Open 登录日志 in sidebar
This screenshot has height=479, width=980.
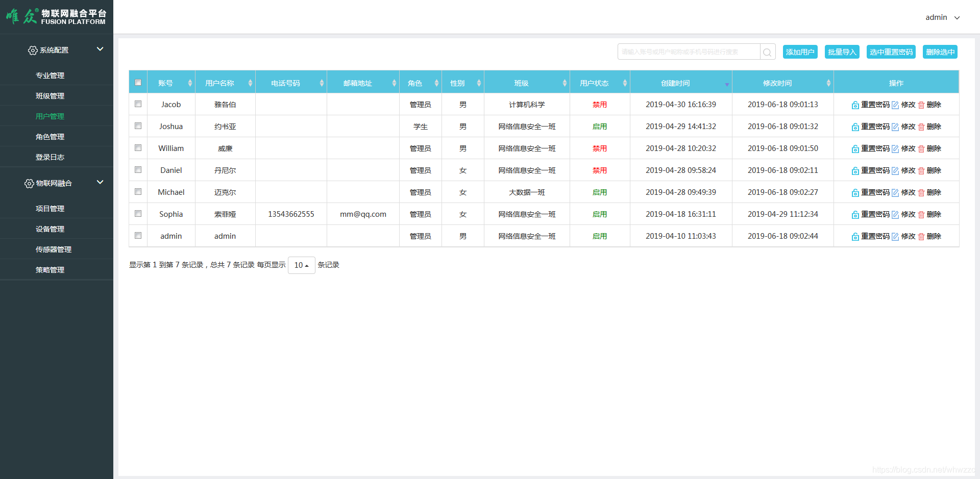click(50, 157)
